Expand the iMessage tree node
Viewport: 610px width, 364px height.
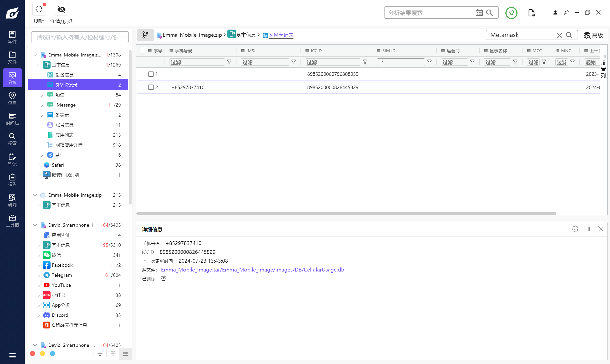click(42, 105)
